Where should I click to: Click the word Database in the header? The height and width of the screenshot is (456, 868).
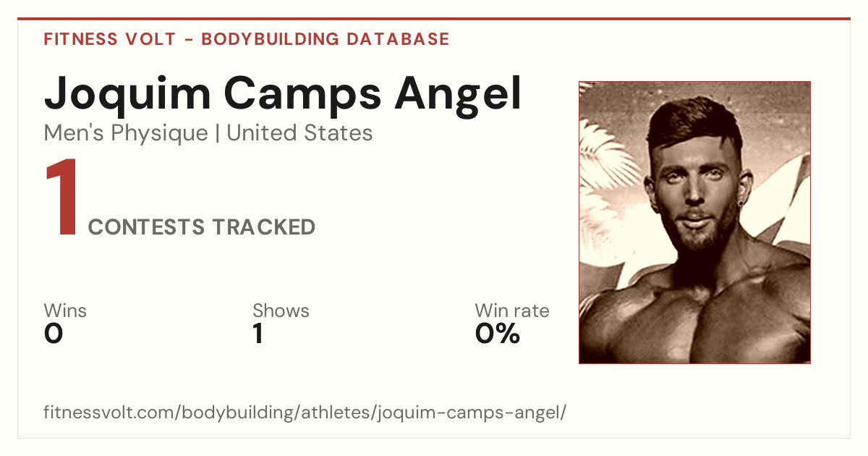pos(398,39)
